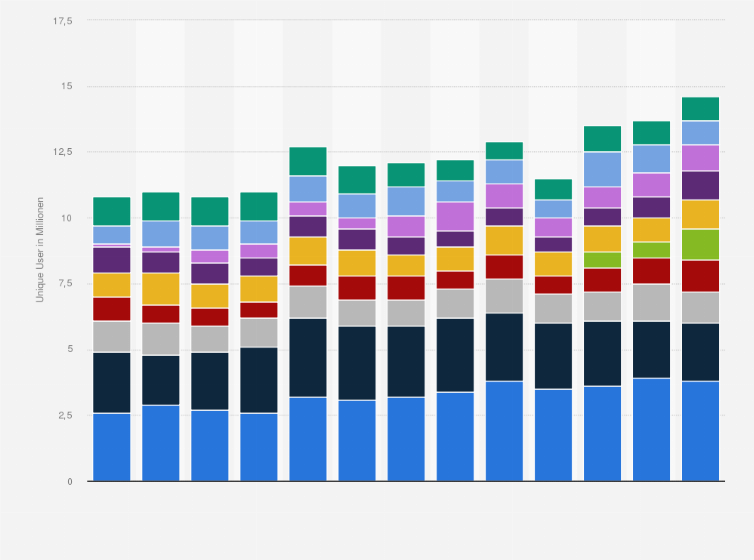The image size is (754, 560).
Task: Select the teal green top segment of the fifth bar
Action: point(308,161)
